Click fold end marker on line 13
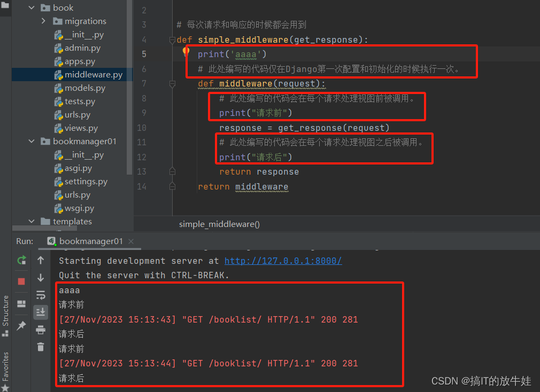 pos(172,171)
